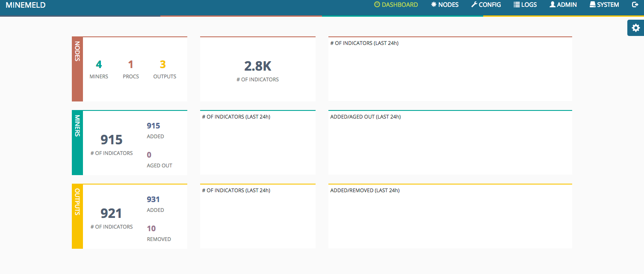The image size is (644, 274).
Task: Click the yellow OUTPUTS side label
Action: point(77,216)
